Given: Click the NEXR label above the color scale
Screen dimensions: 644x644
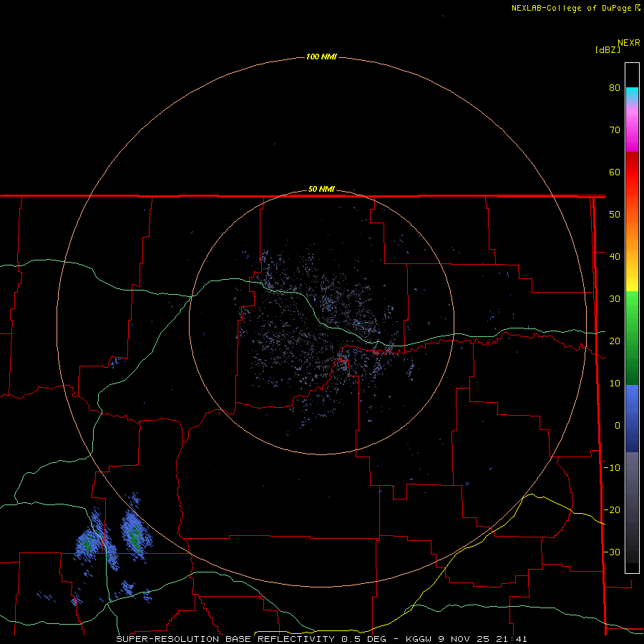Looking at the screenshot, I should coord(629,43).
